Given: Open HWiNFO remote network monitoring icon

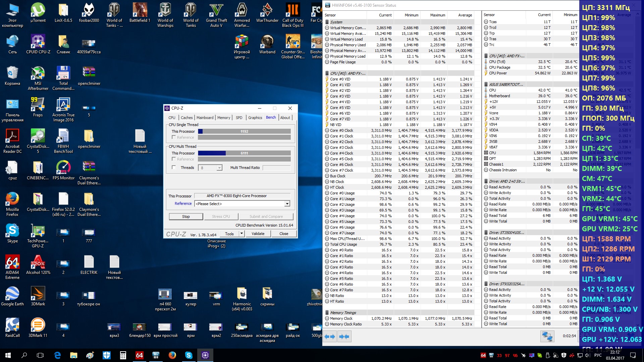Looking at the screenshot, I should point(547,336).
